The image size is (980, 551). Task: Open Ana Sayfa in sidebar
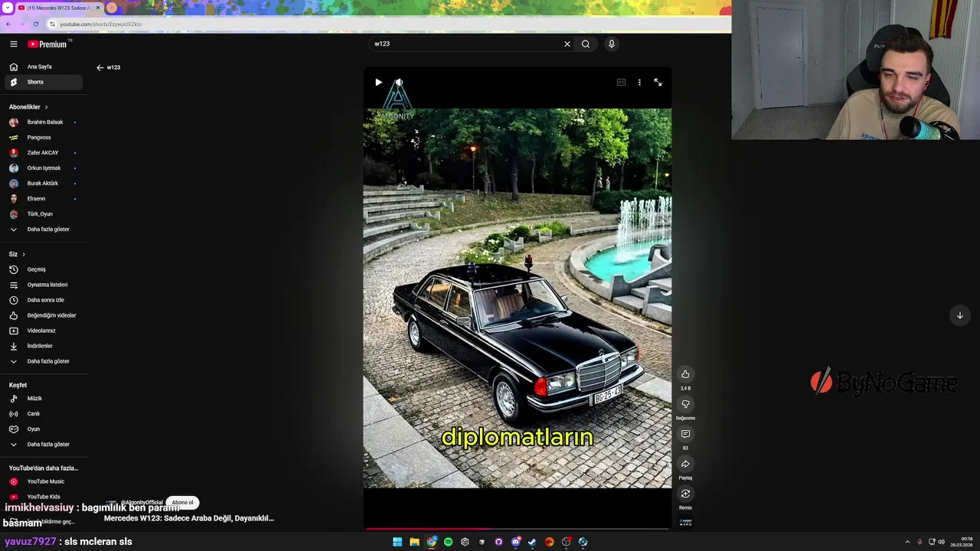pyautogui.click(x=44, y=67)
